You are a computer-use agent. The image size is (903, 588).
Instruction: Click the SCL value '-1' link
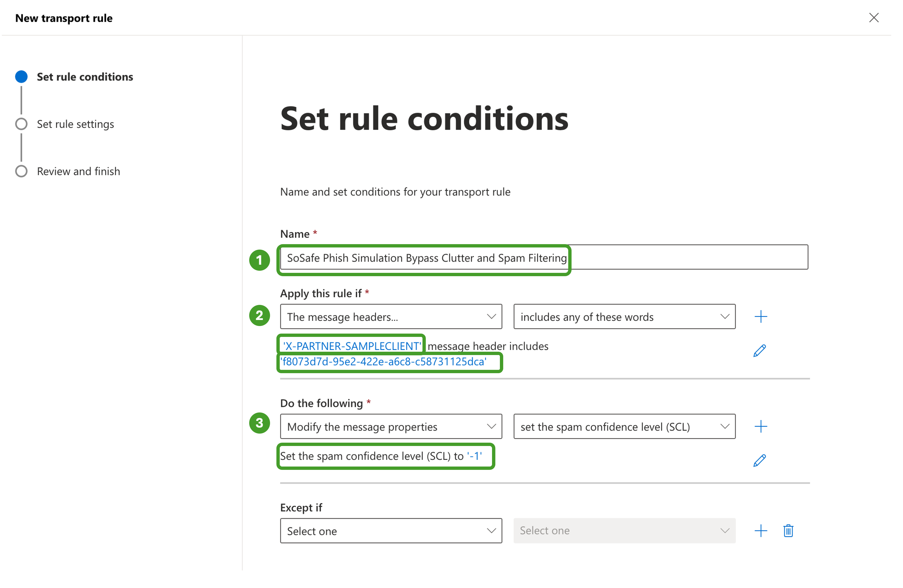[474, 456]
